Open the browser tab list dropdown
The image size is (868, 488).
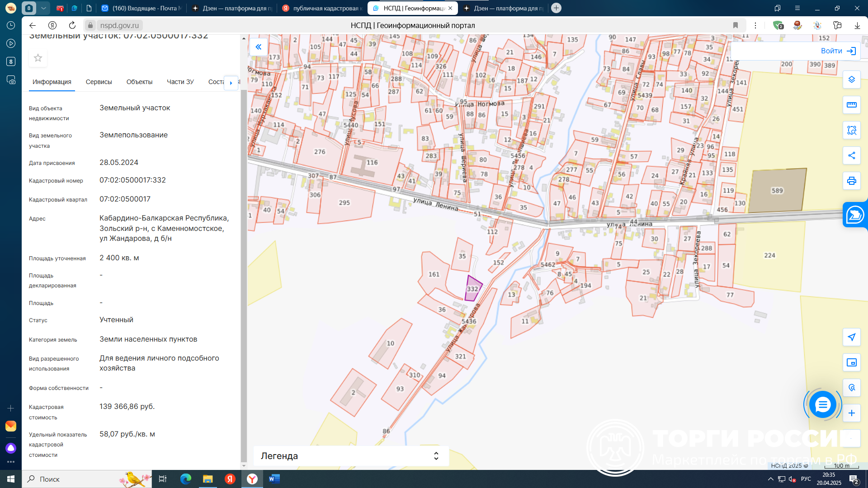pyautogui.click(x=43, y=8)
